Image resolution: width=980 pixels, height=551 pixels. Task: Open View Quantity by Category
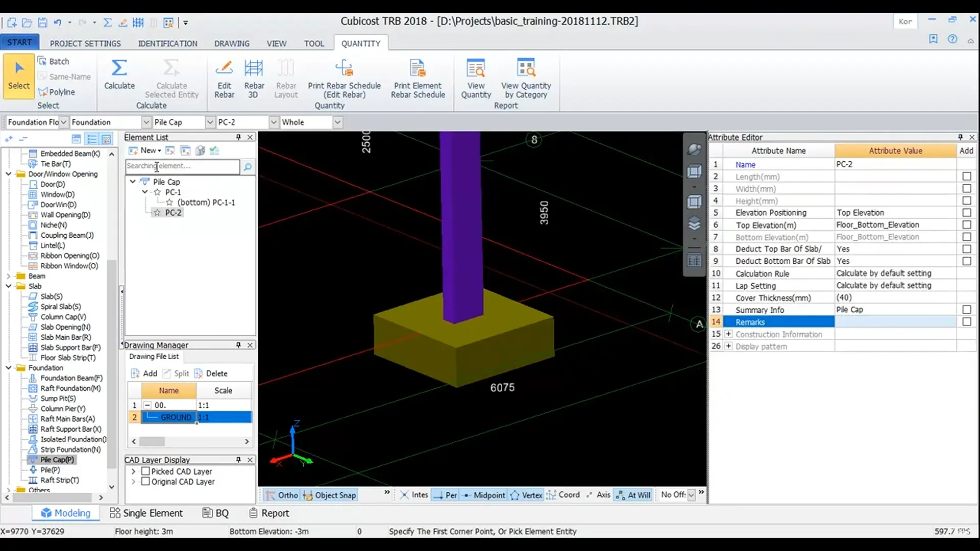coord(526,68)
